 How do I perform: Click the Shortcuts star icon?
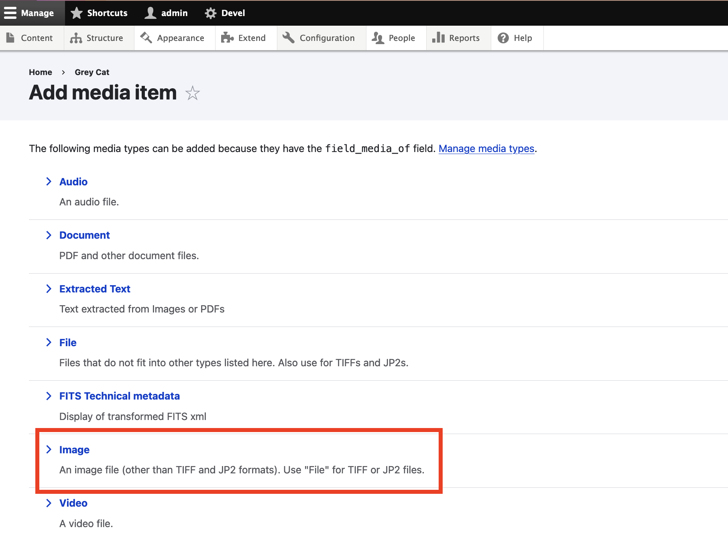click(76, 12)
